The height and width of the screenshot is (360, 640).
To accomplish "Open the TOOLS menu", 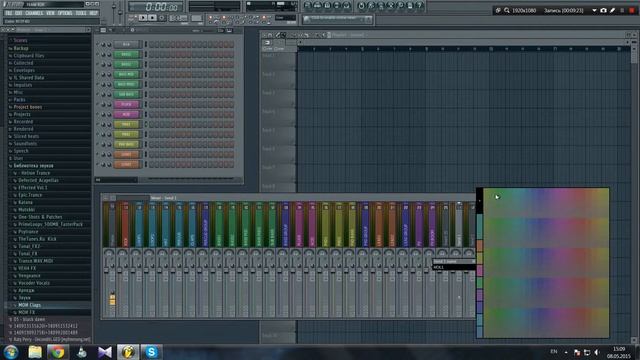I will click(x=81, y=13).
